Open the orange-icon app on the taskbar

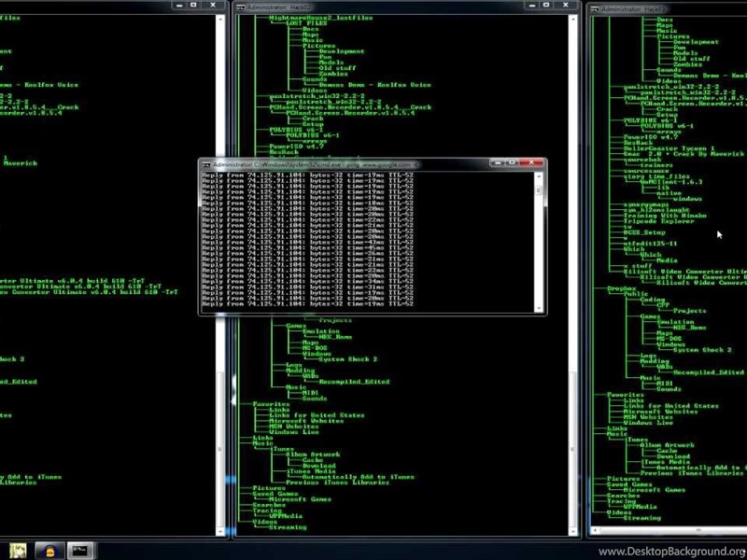point(49,551)
